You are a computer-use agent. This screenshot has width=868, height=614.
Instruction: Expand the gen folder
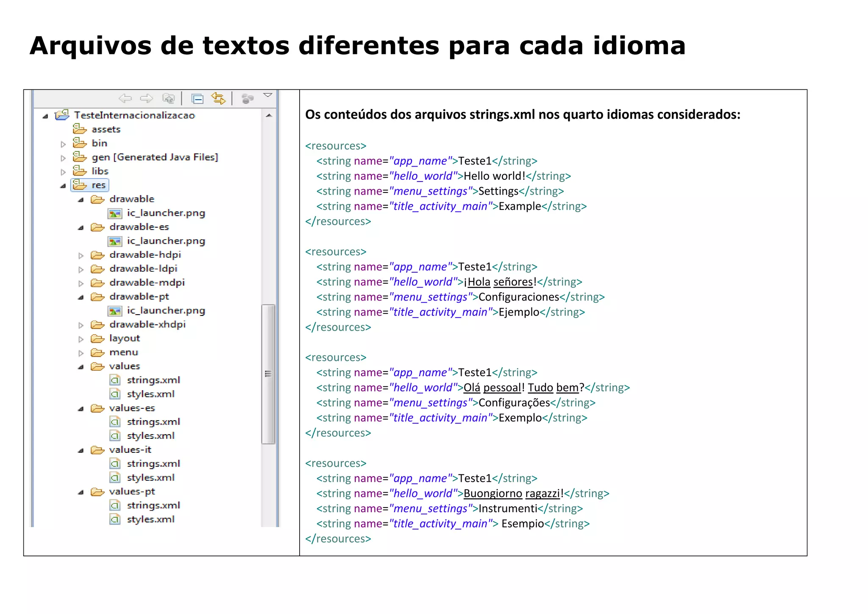[x=63, y=158]
